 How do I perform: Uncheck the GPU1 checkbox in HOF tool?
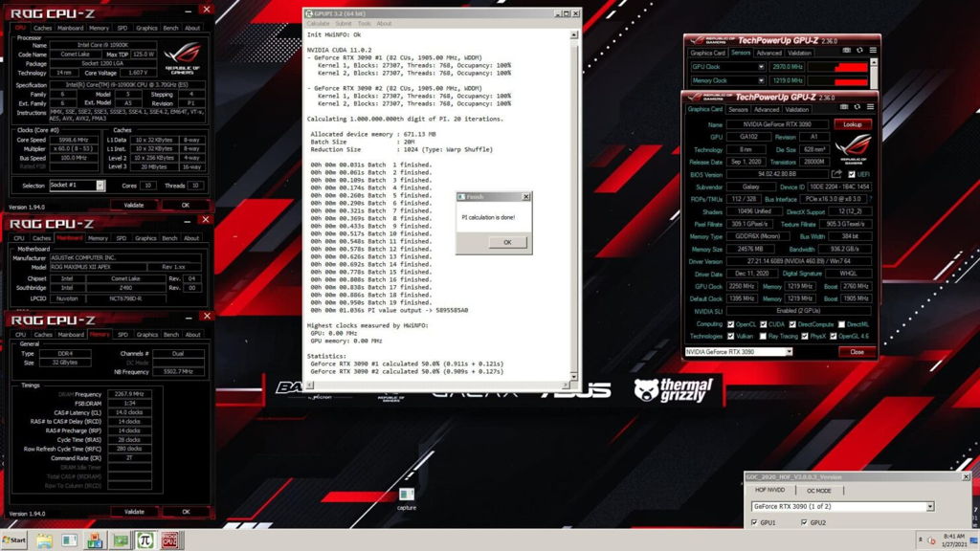754,522
